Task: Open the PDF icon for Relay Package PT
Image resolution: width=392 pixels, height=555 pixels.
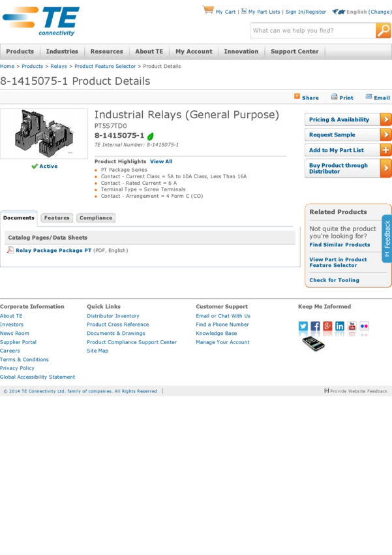Action: click(10, 250)
